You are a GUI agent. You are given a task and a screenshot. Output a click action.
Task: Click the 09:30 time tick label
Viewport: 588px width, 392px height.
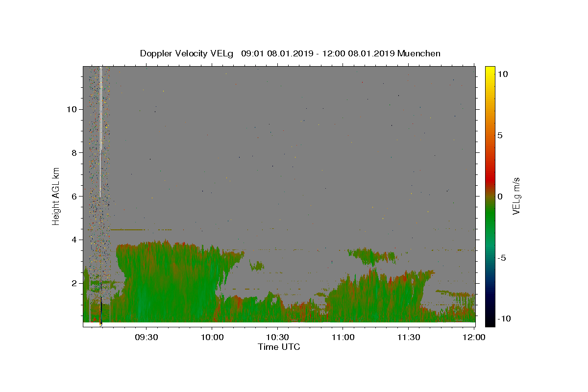[x=147, y=337]
